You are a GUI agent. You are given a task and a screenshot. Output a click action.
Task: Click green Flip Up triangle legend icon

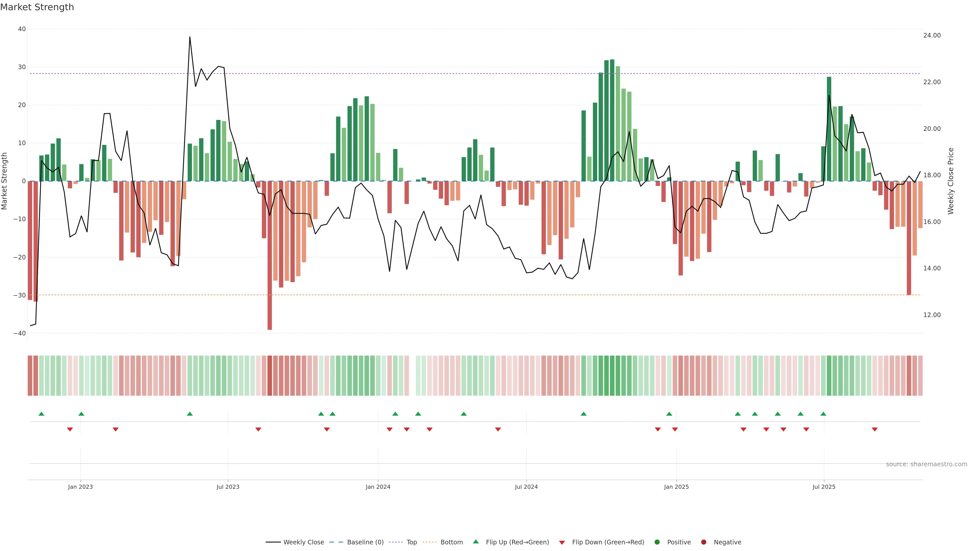pos(475,542)
